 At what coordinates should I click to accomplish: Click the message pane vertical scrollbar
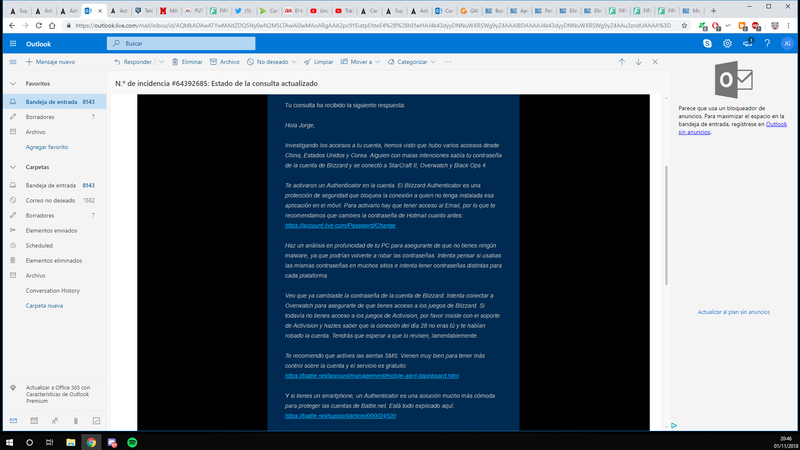(x=666, y=224)
